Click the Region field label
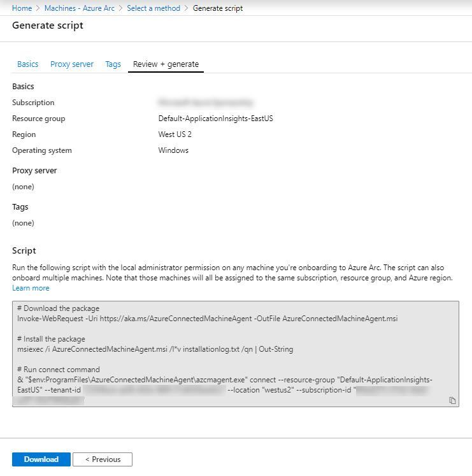Viewport: 472px width, 476px height. click(24, 134)
